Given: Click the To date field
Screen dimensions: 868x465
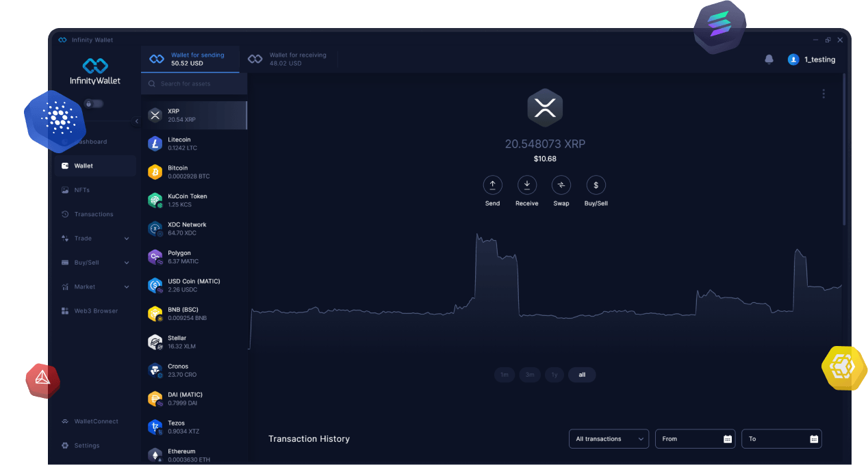Looking at the screenshot, I should coord(782,439).
